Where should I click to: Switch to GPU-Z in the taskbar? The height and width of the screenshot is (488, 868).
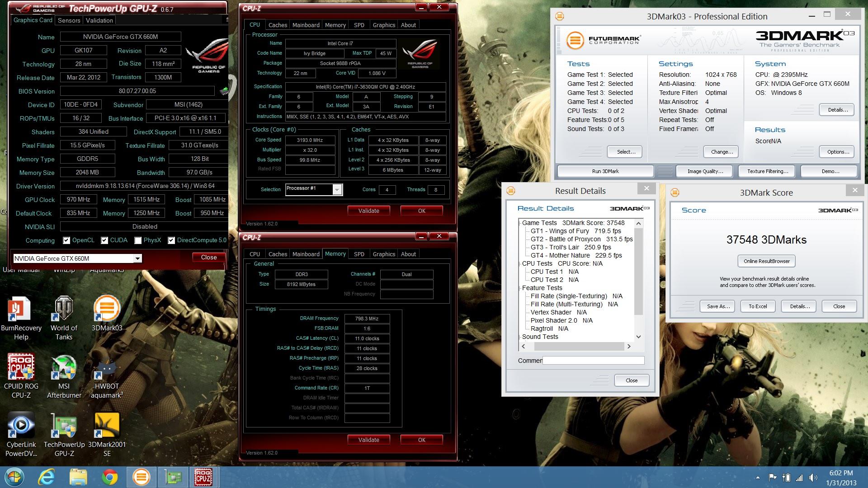pos(172,477)
